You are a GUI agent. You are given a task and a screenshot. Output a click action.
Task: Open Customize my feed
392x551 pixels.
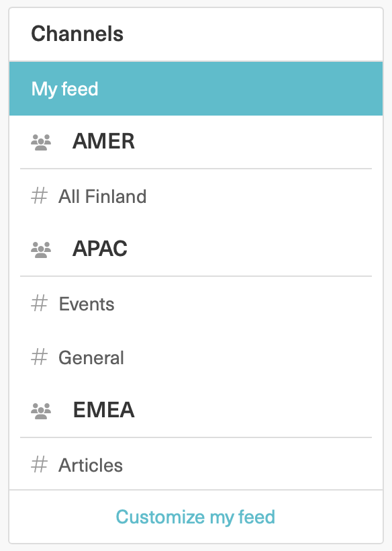pos(195,517)
